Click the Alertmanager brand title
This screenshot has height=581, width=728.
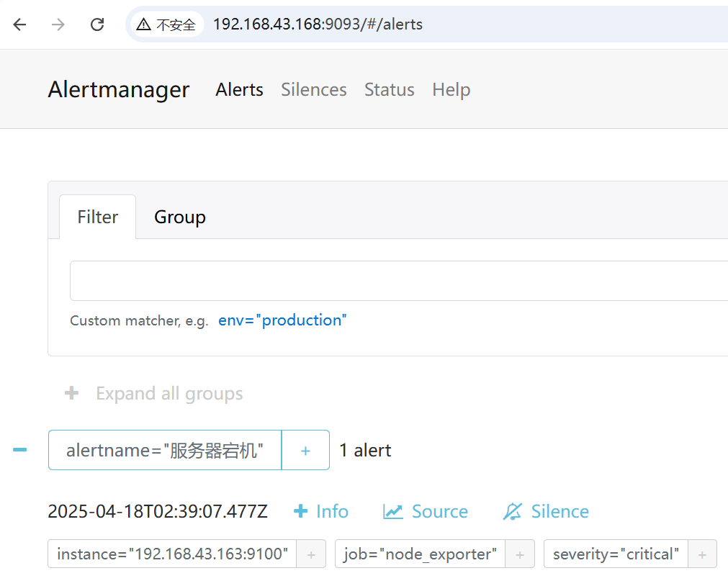point(119,89)
